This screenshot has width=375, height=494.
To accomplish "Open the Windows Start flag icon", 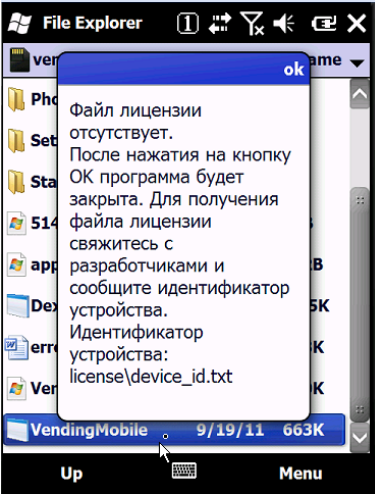I will (19, 23).
